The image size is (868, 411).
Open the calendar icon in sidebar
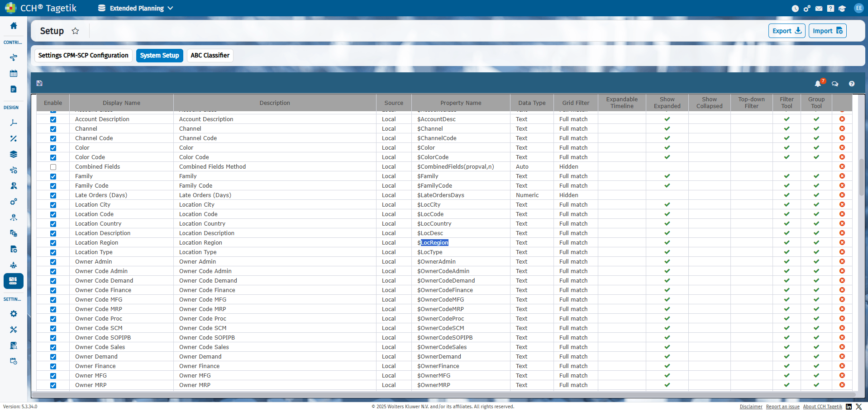(14, 73)
